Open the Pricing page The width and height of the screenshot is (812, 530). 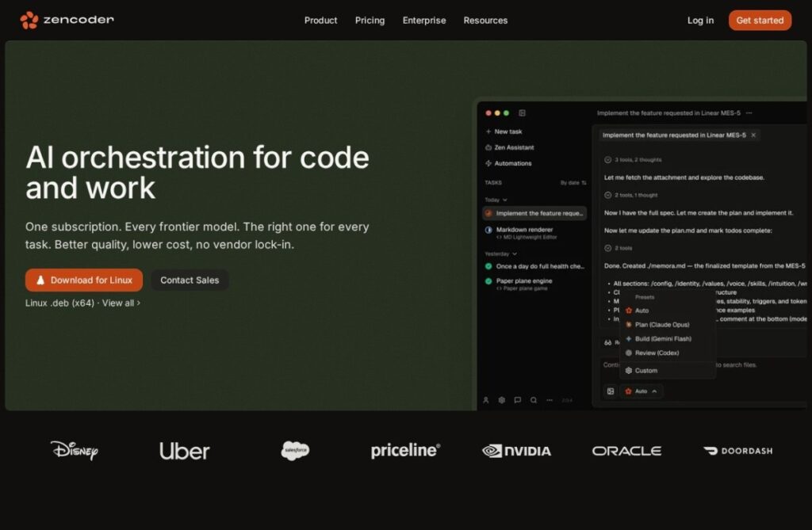click(370, 20)
